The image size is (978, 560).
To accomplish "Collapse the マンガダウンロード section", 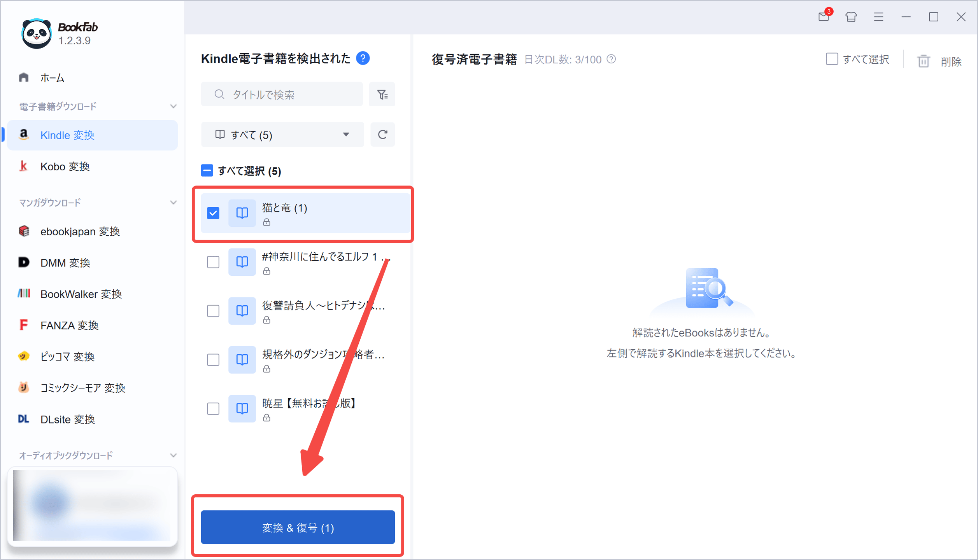I will pos(174,202).
